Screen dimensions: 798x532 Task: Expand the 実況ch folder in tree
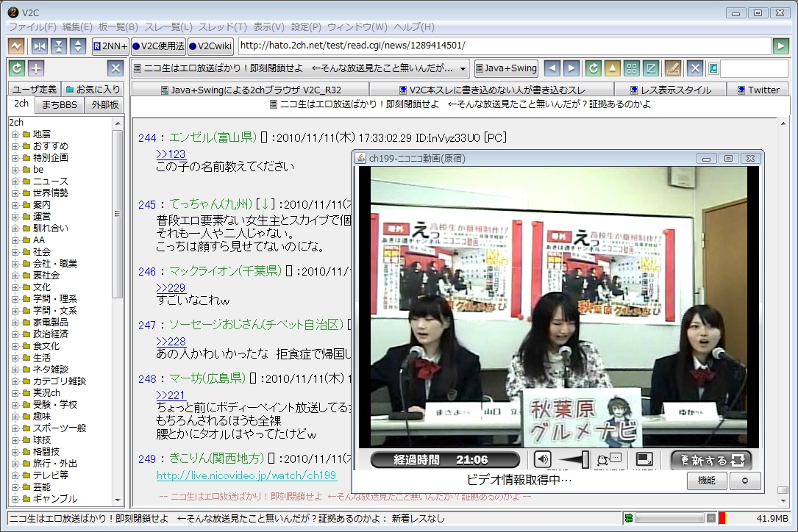(x=15, y=393)
